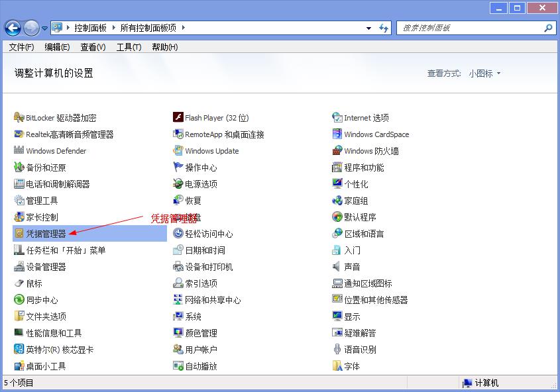Screen dimensions: 560x392
Task: Open 入门 link
Action: 352,250
